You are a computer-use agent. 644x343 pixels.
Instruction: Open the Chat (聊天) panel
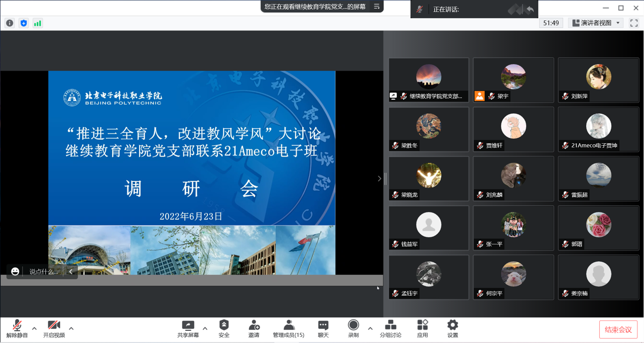pyautogui.click(x=323, y=328)
